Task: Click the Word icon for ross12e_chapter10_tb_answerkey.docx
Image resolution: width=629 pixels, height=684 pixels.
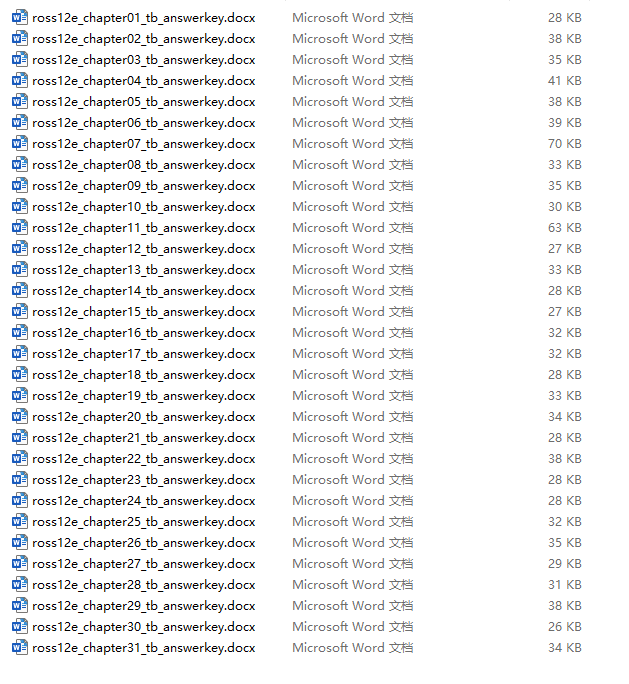Action: click(x=20, y=207)
